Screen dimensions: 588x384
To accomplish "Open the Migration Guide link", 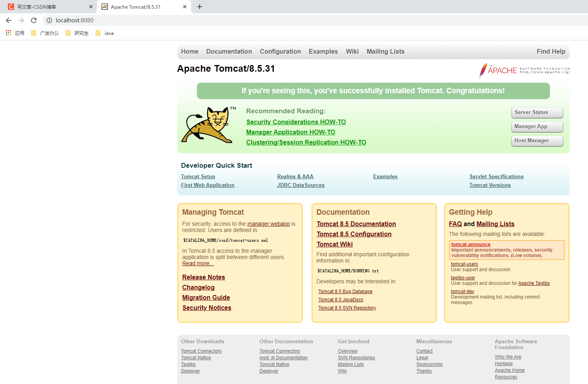I will pos(206,298).
